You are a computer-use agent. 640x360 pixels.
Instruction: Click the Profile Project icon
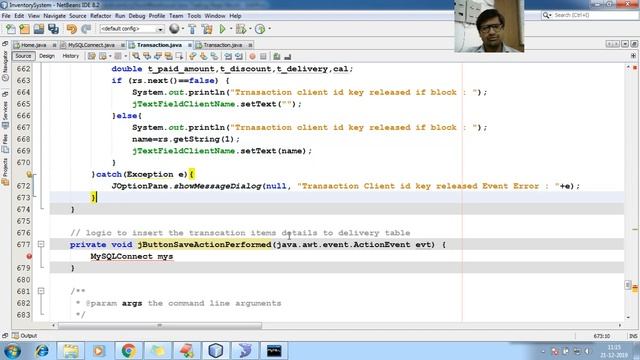click(260, 29)
